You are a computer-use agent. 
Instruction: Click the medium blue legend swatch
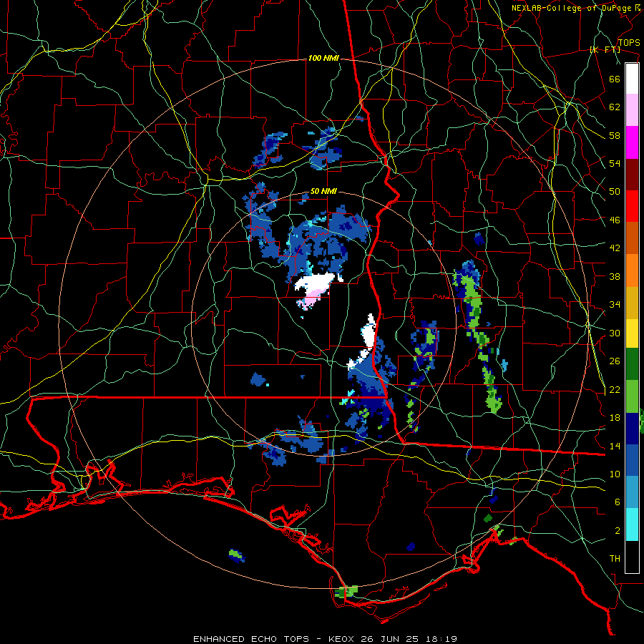pyautogui.click(x=632, y=460)
